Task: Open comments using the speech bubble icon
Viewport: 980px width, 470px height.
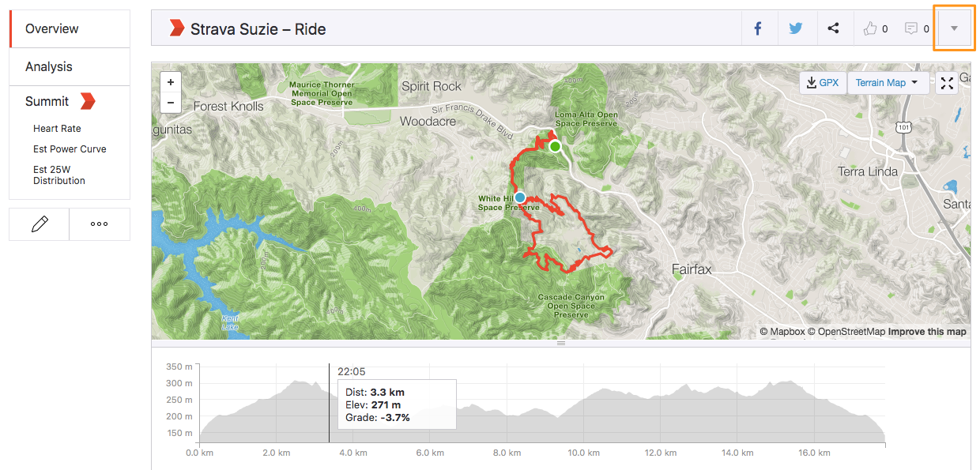Action: pos(913,28)
